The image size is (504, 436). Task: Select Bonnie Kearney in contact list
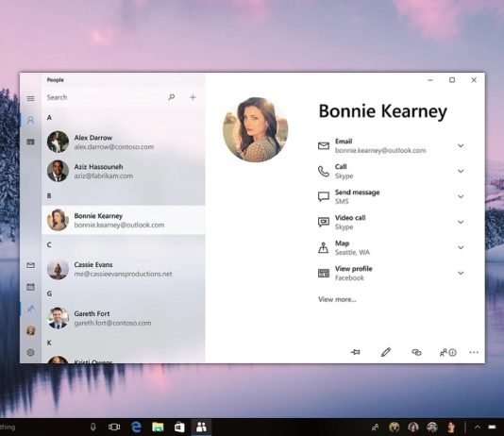point(124,220)
